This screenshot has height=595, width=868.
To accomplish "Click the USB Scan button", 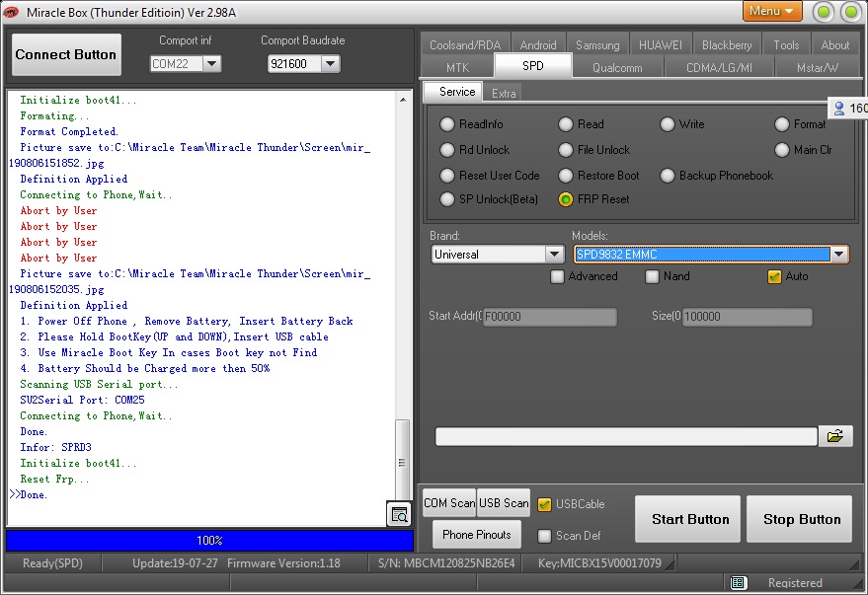I will [x=504, y=502].
